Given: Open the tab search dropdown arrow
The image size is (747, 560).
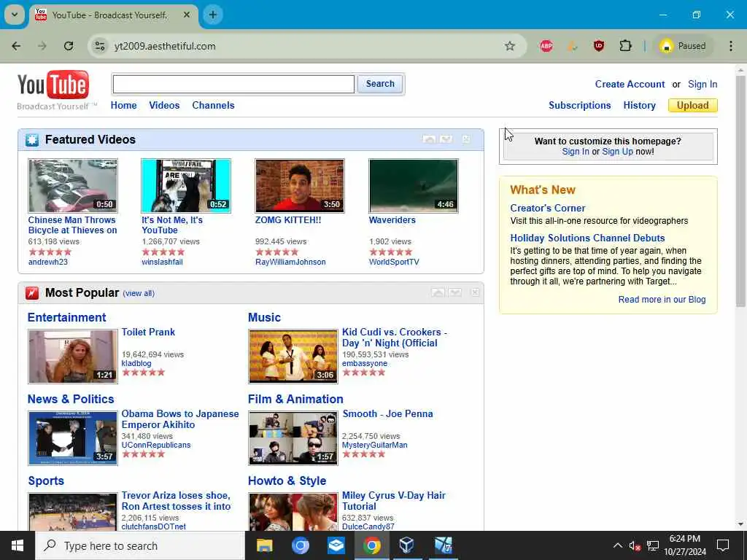Looking at the screenshot, I should coord(15,15).
